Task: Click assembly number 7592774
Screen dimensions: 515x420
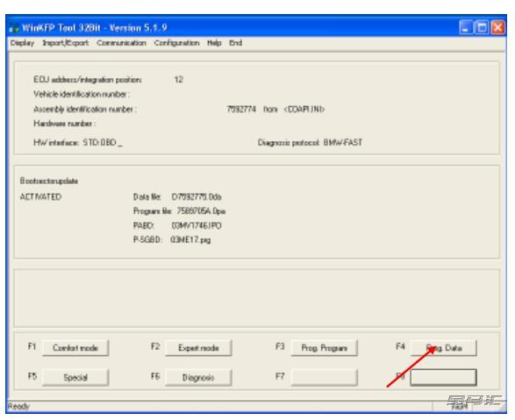Action: (241, 109)
